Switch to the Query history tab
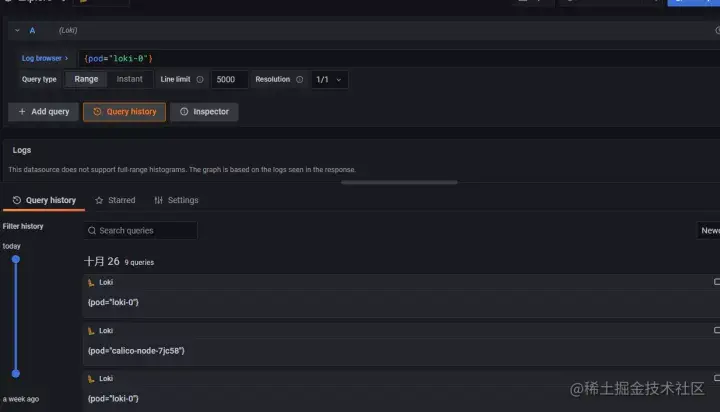The height and width of the screenshot is (412, 720). click(44, 200)
